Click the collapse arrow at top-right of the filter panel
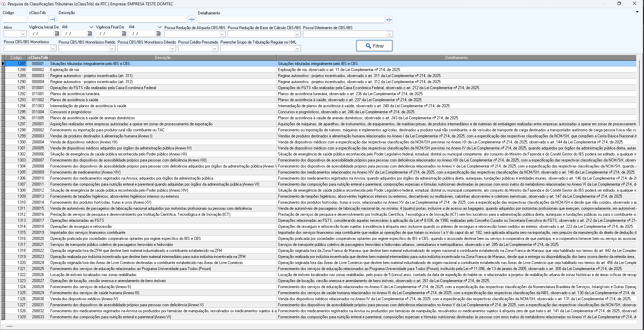The height and width of the screenshot is (330, 644). pyautogui.click(x=637, y=12)
